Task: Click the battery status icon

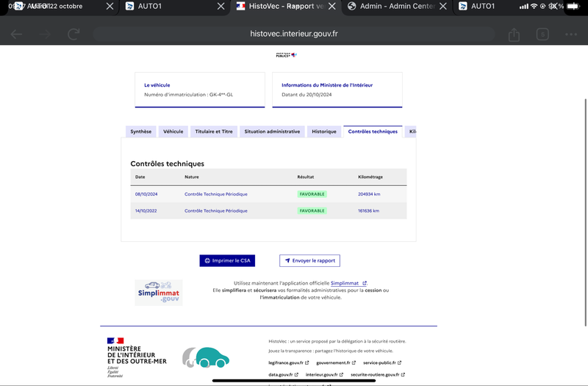Action: (573, 6)
